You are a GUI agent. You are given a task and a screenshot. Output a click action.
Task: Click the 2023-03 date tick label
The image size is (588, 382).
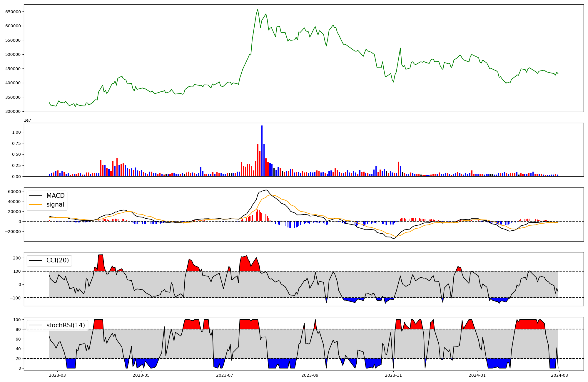[x=57, y=375]
